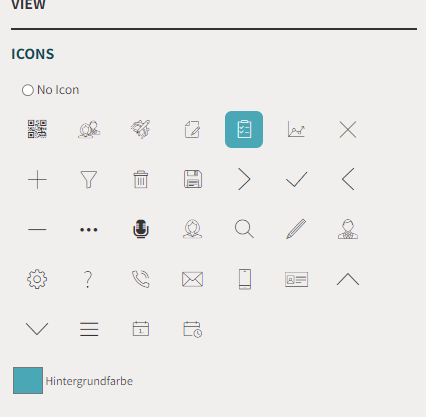The width and height of the screenshot is (426, 417).
Task: Select the ID card icon
Action: 296,279
